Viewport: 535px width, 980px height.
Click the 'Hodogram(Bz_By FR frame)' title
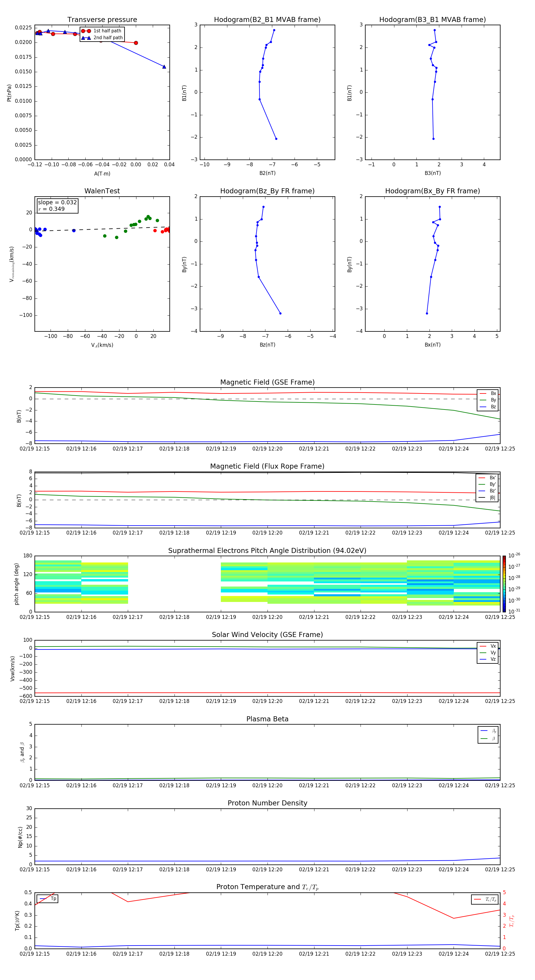[267, 191]
